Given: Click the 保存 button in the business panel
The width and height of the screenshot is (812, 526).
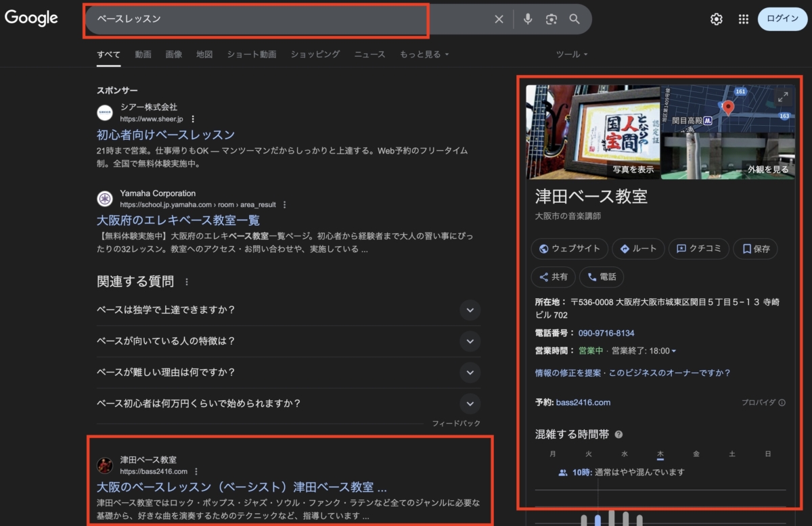Looking at the screenshot, I should coord(756,249).
